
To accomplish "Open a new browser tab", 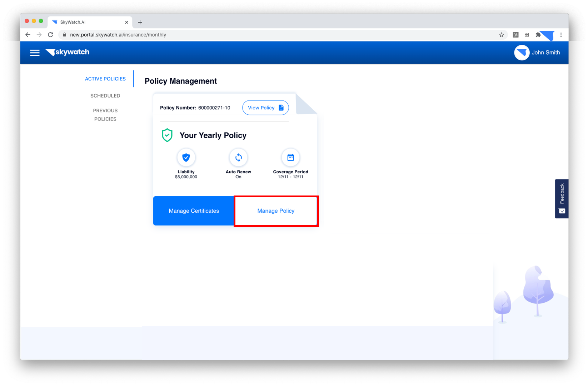I will pyautogui.click(x=140, y=22).
